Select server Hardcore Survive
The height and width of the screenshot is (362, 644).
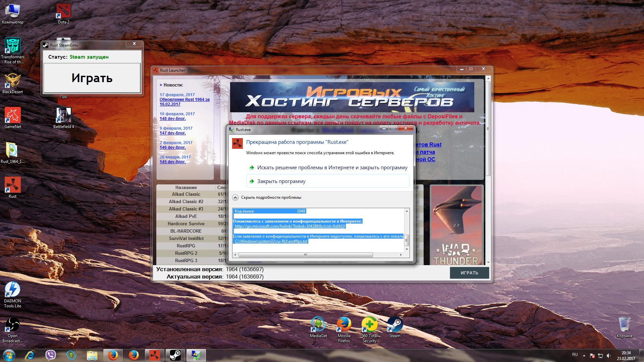[x=186, y=224]
